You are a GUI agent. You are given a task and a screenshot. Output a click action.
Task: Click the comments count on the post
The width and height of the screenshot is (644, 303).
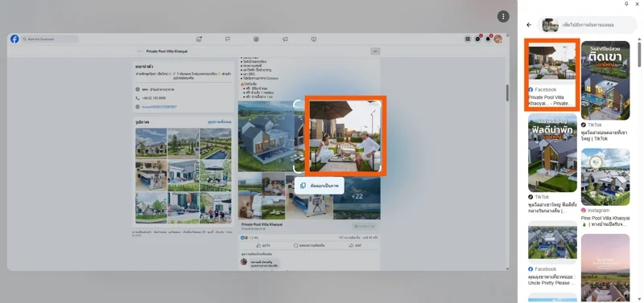(349, 237)
